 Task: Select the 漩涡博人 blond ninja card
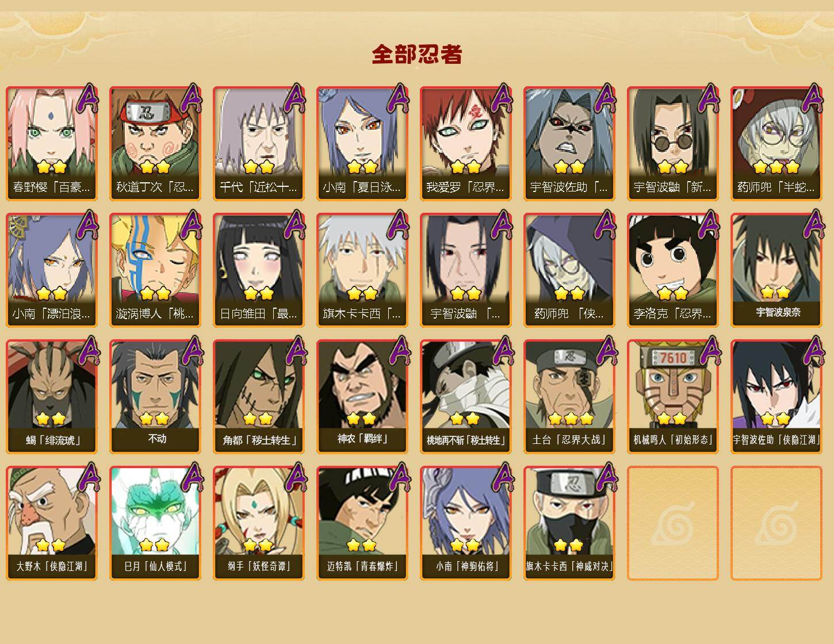(155, 270)
